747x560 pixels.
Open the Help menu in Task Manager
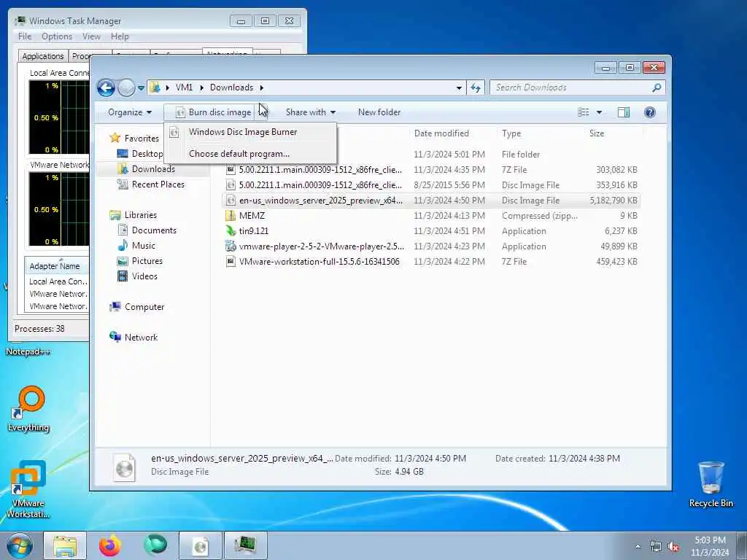tap(120, 36)
